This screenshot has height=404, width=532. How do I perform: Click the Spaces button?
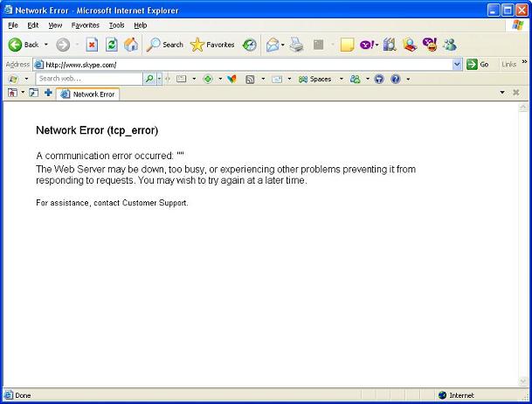click(x=314, y=79)
